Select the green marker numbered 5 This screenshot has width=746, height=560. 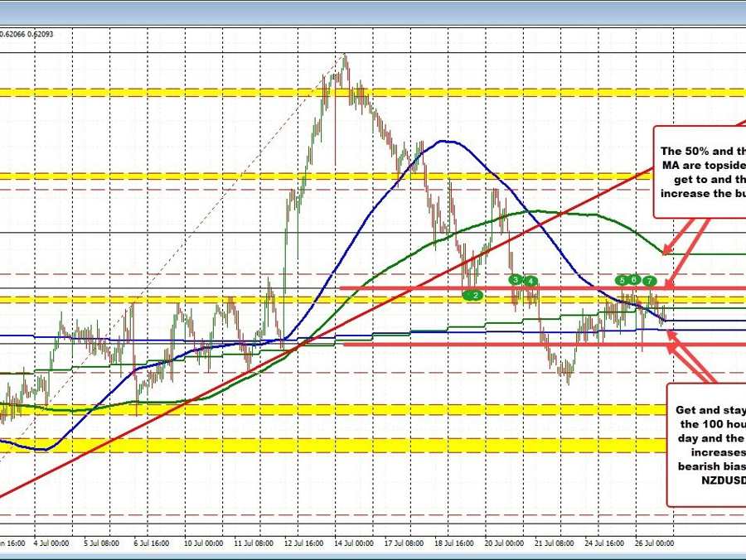click(x=622, y=280)
